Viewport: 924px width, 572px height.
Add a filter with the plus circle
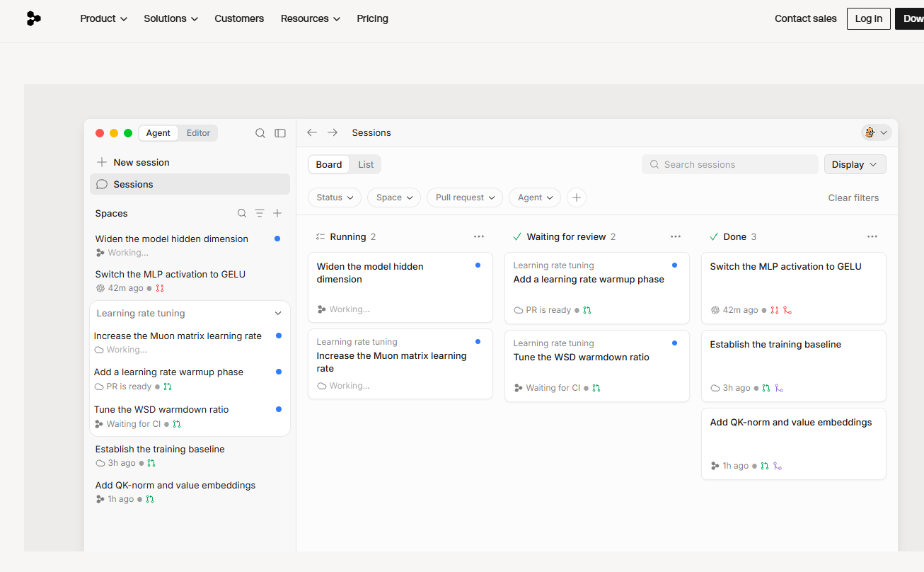[577, 198]
